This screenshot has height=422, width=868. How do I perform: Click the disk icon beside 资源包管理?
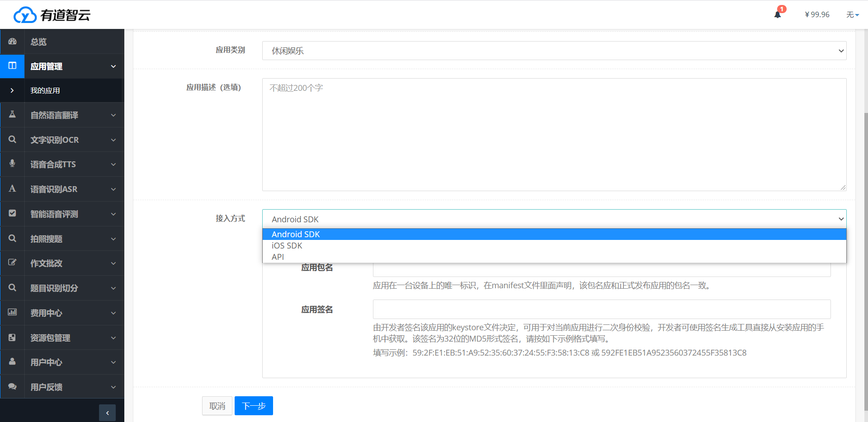coord(12,338)
